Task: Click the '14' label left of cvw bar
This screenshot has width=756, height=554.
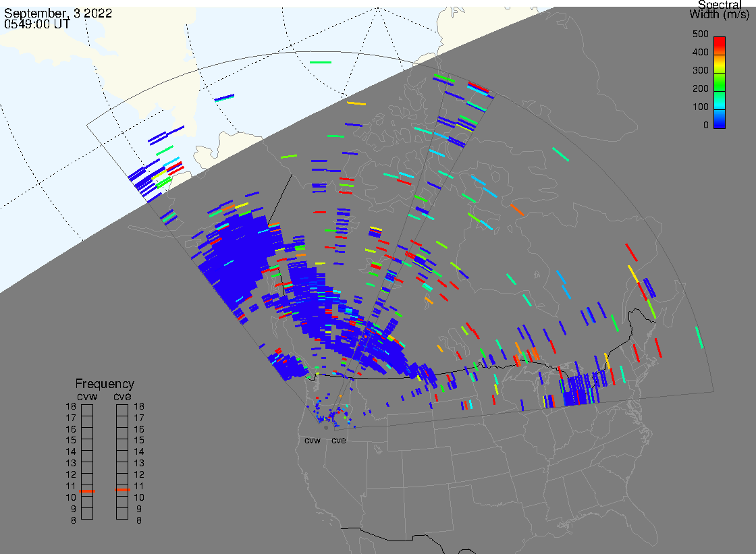Action: 71,452
